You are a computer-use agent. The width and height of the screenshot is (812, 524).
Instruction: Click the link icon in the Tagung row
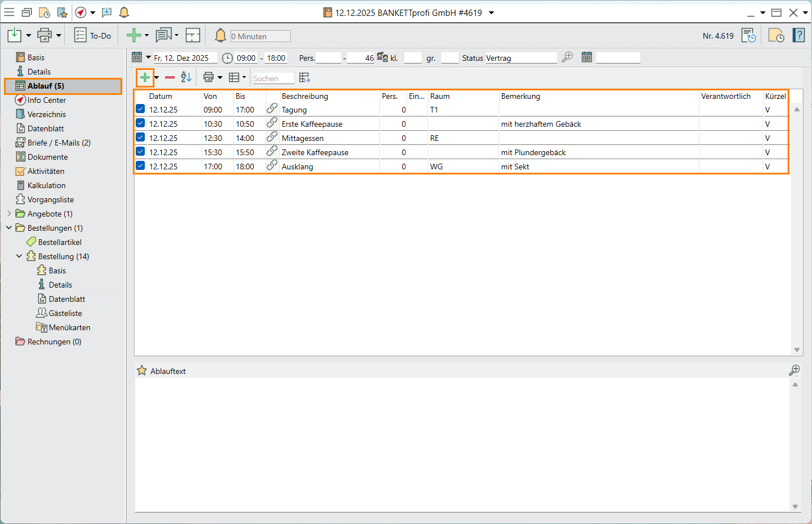tap(272, 109)
